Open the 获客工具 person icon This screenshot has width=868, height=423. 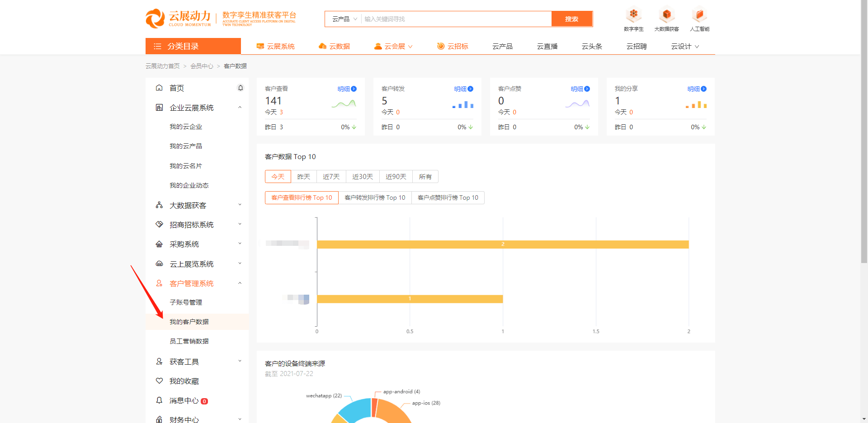(159, 361)
